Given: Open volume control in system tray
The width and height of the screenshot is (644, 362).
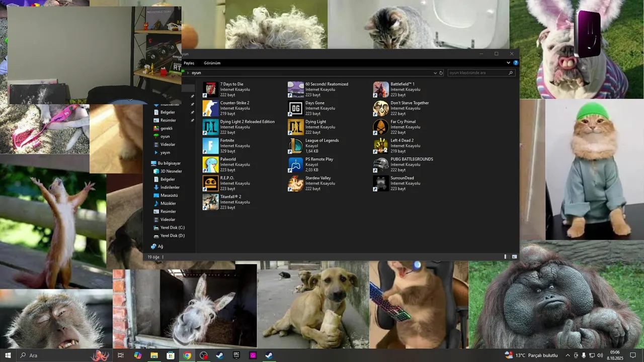Looking at the screenshot, I should 600,355.
